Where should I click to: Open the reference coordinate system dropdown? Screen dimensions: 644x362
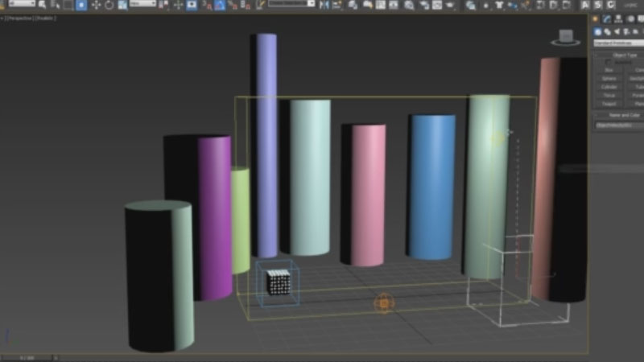coord(143,4)
